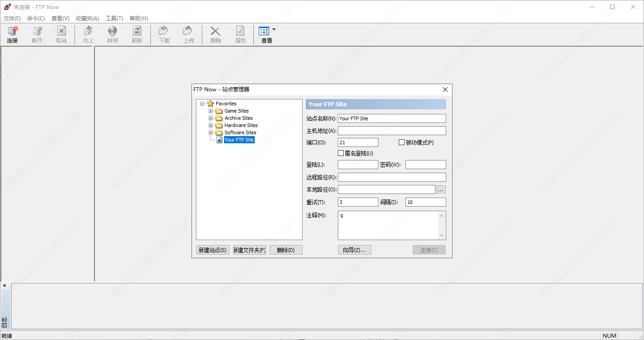Click the login (登陆) field

click(x=358, y=165)
